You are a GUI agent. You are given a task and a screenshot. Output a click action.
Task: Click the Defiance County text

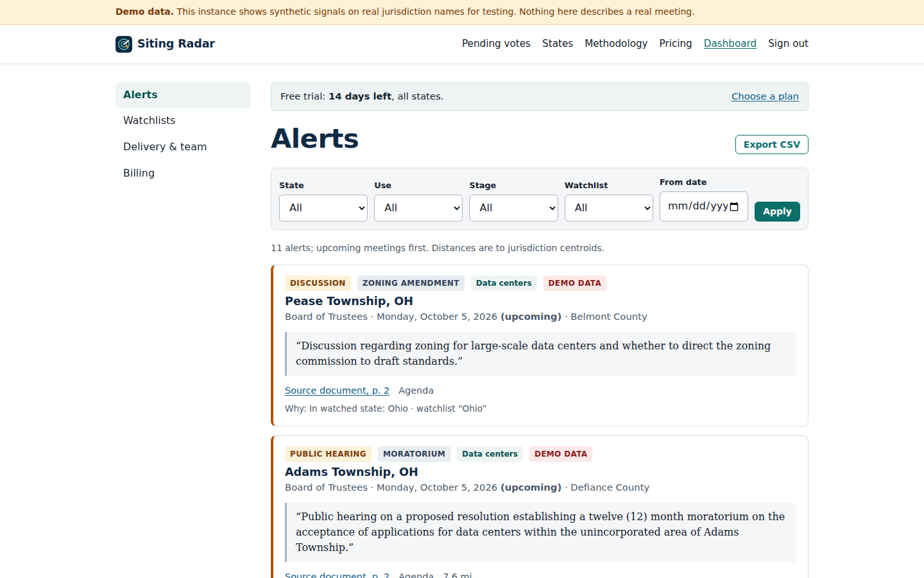[610, 487]
